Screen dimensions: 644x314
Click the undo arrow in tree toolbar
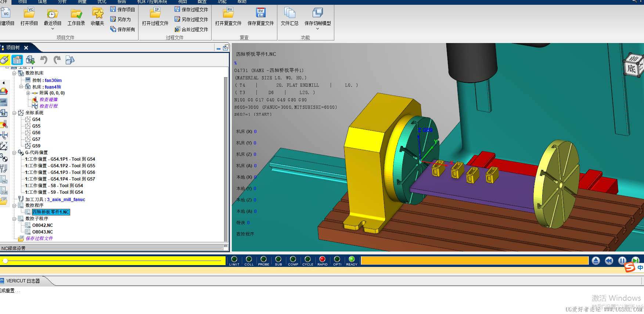tap(44, 60)
